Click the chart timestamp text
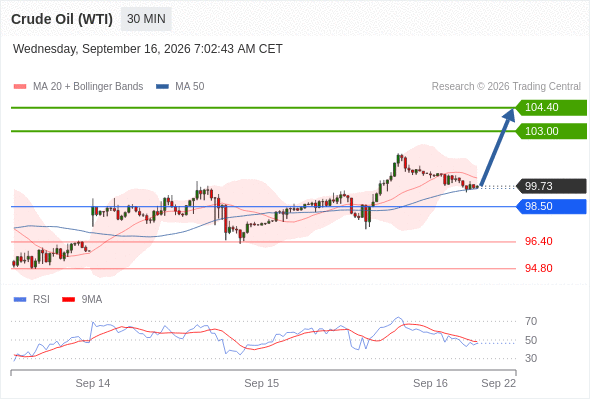 coord(148,49)
